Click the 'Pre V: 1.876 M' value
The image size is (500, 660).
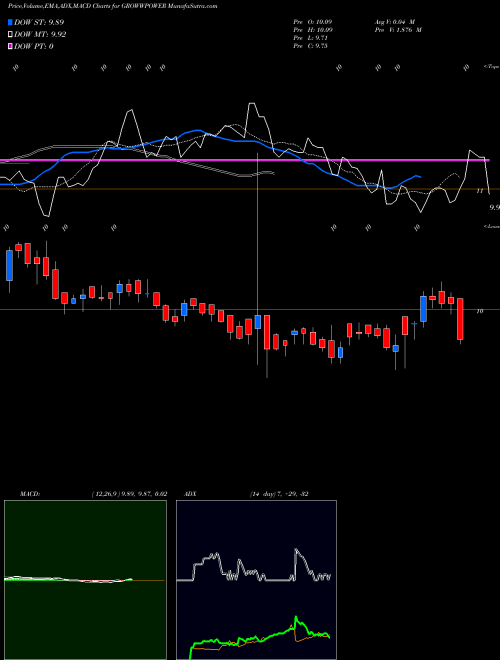tap(397, 30)
